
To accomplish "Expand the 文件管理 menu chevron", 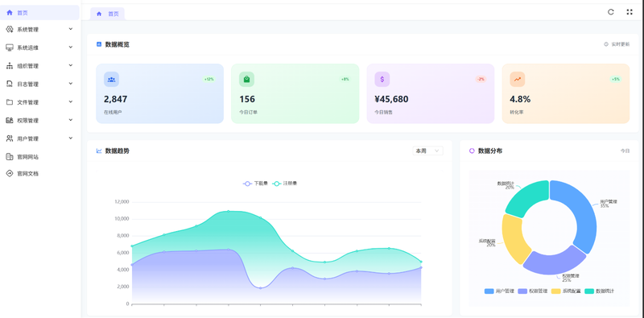I will (71, 101).
